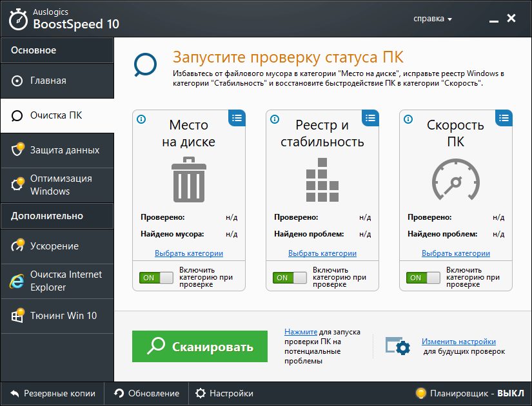Open list details for Место на диске
The width and height of the screenshot is (532, 406).
[237, 118]
